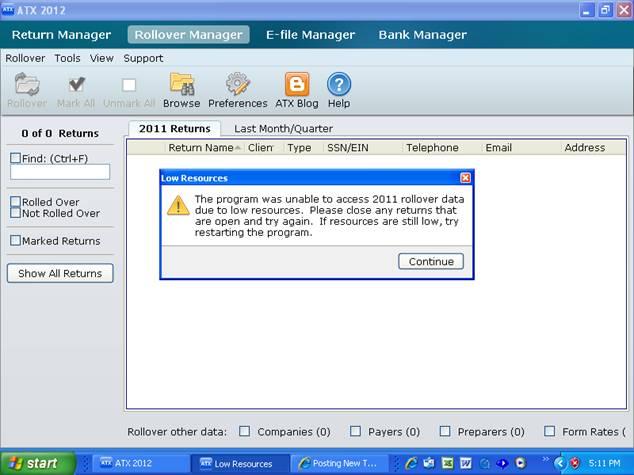Open the Support menu
634x475 pixels.
pyautogui.click(x=143, y=58)
